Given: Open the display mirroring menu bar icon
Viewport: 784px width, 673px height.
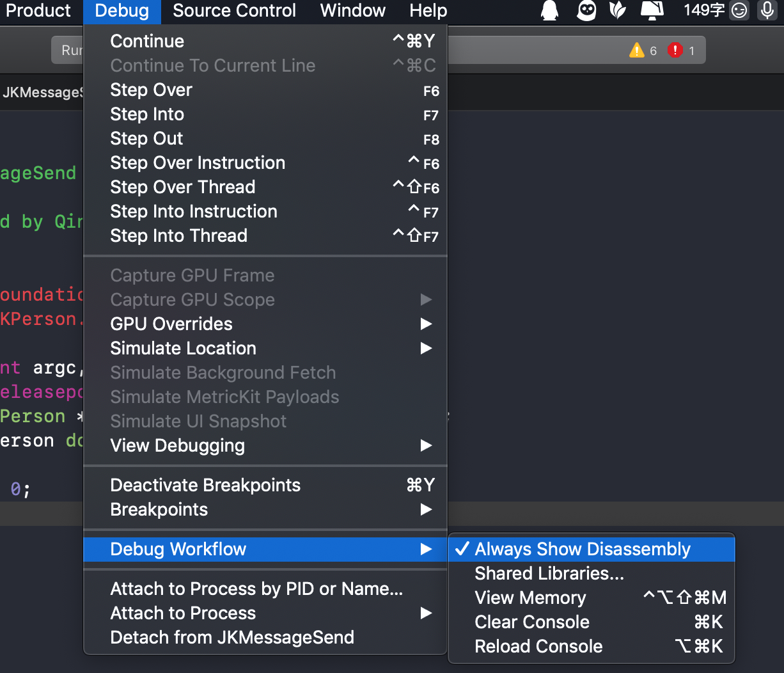Looking at the screenshot, I should (x=652, y=10).
